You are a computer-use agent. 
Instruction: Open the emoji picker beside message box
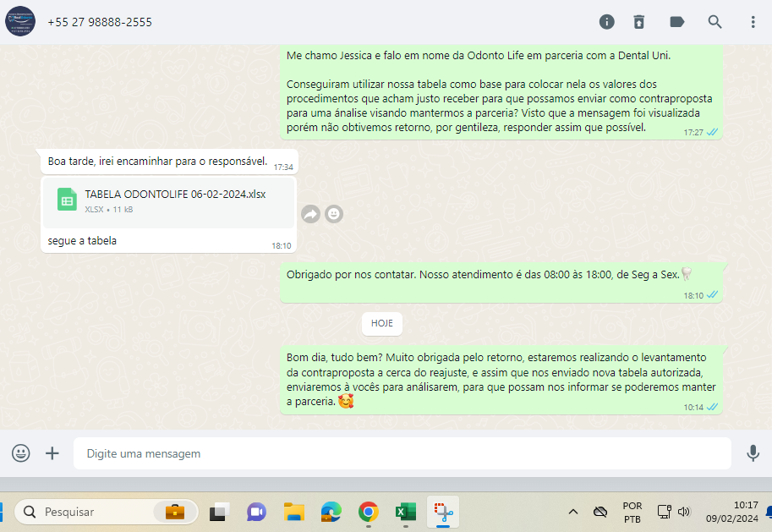point(21,453)
